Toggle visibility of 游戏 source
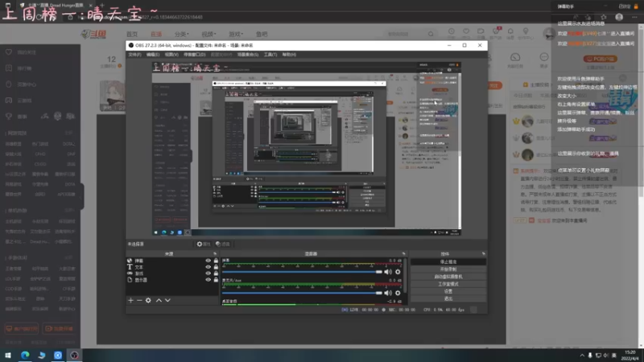This screenshot has width=644, height=362. coord(208,274)
